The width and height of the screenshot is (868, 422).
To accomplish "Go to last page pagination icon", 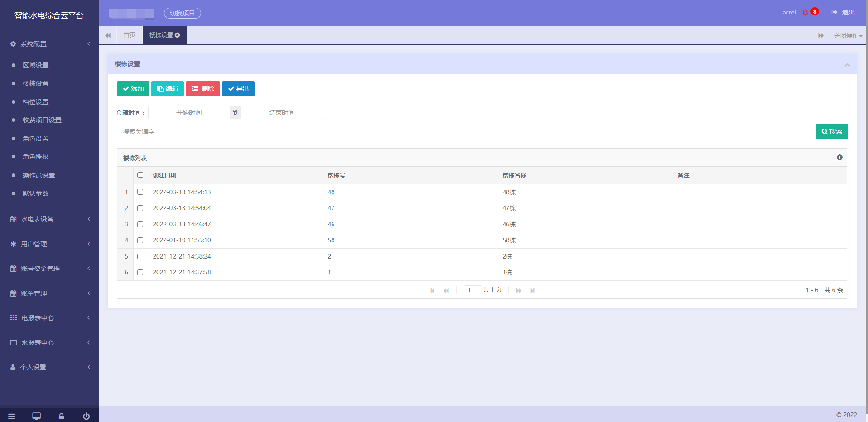I will click(x=533, y=291).
